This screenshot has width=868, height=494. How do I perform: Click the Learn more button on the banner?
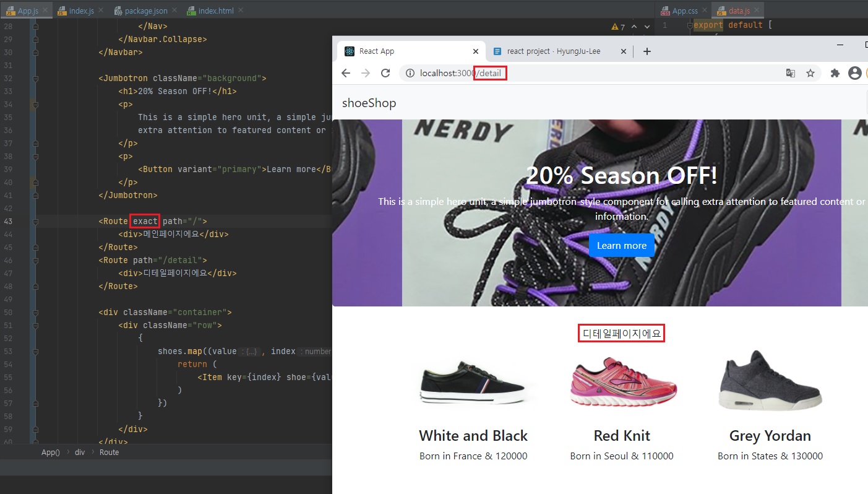(x=622, y=245)
